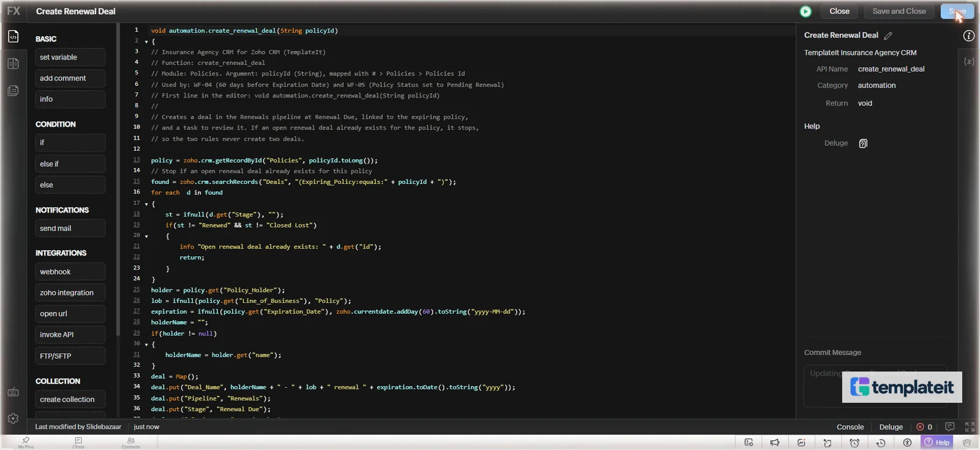Click the Close button

point(839,11)
